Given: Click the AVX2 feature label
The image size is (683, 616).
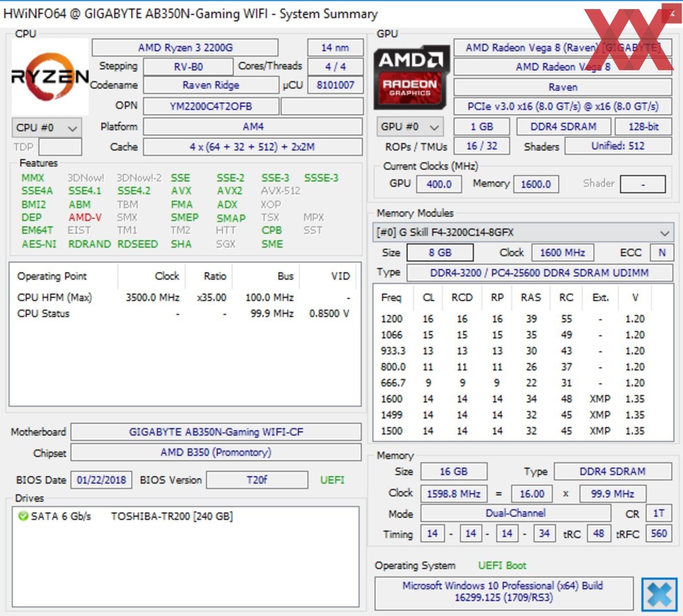Looking at the screenshot, I should coord(230,191).
